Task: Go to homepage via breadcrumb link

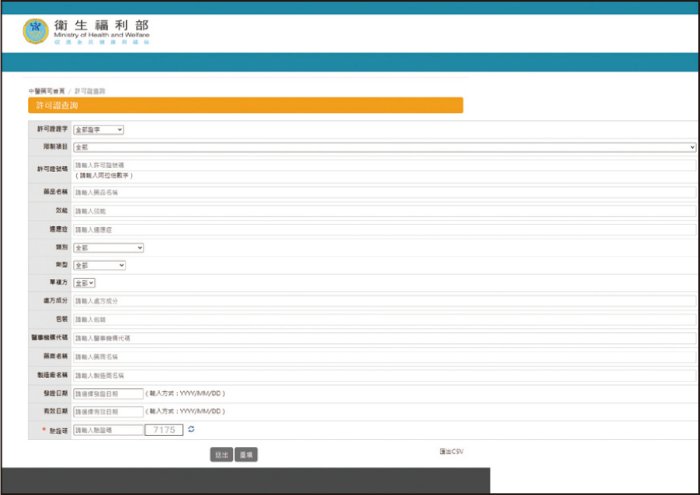Action: tap(46, 91)
